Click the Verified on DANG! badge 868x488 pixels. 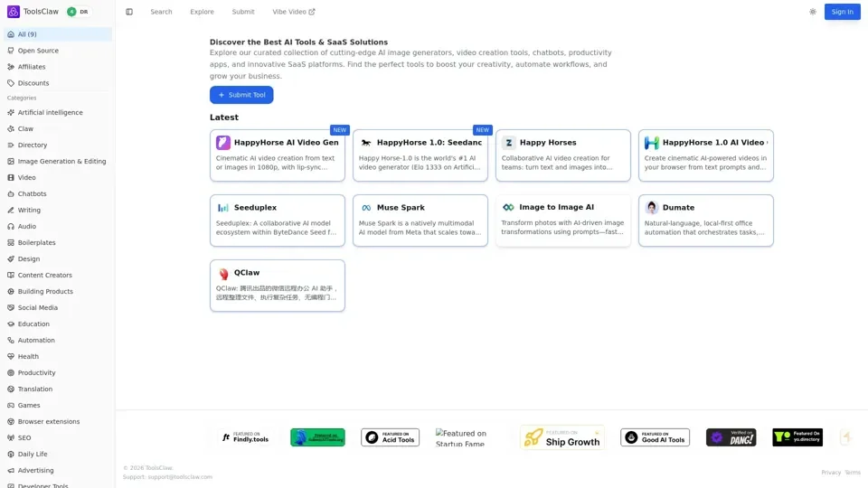731,437
